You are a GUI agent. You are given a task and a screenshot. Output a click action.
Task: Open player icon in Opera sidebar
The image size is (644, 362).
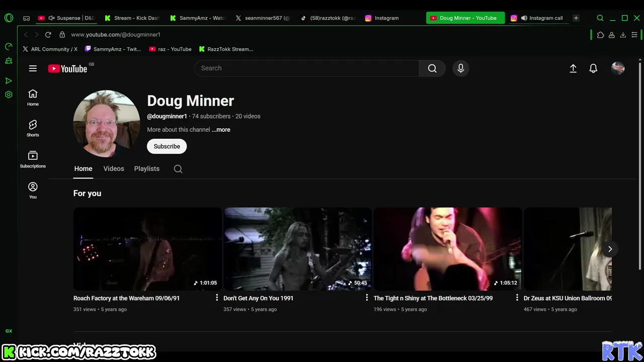click(x=9, y=80)
